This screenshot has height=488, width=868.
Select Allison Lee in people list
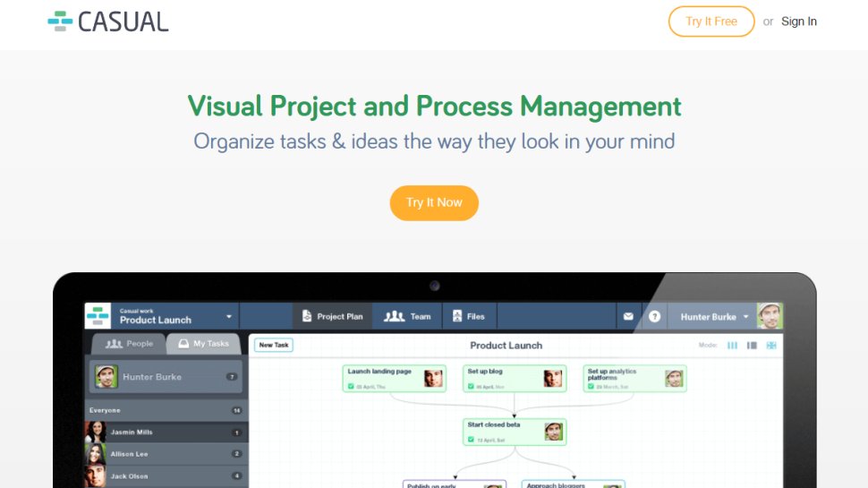[x=166, y=454]
